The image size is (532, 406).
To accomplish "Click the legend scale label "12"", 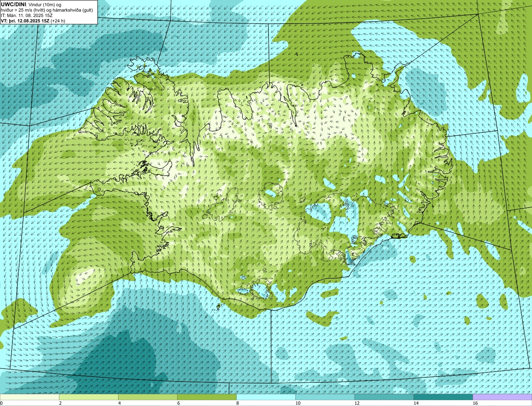I will pos(357,403).
